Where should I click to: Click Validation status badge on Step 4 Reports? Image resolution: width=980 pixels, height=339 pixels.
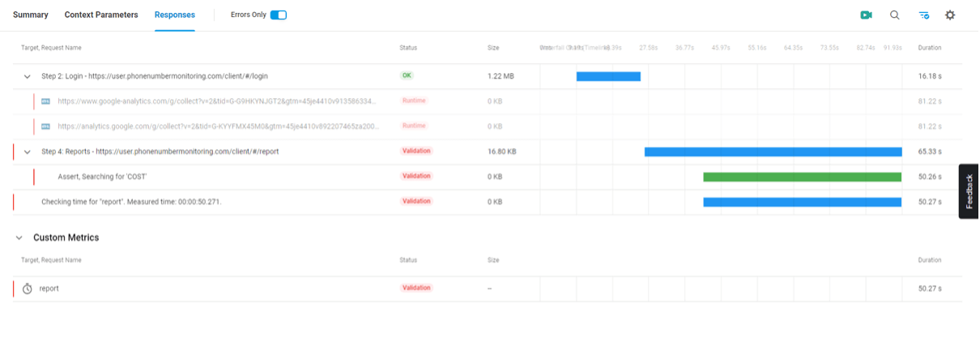pyautogui.click(x=416, y=151)
